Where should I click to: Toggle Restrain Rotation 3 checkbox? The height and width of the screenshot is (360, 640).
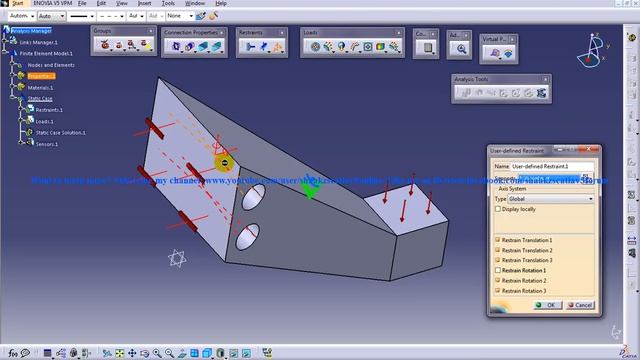click(498, 291)
